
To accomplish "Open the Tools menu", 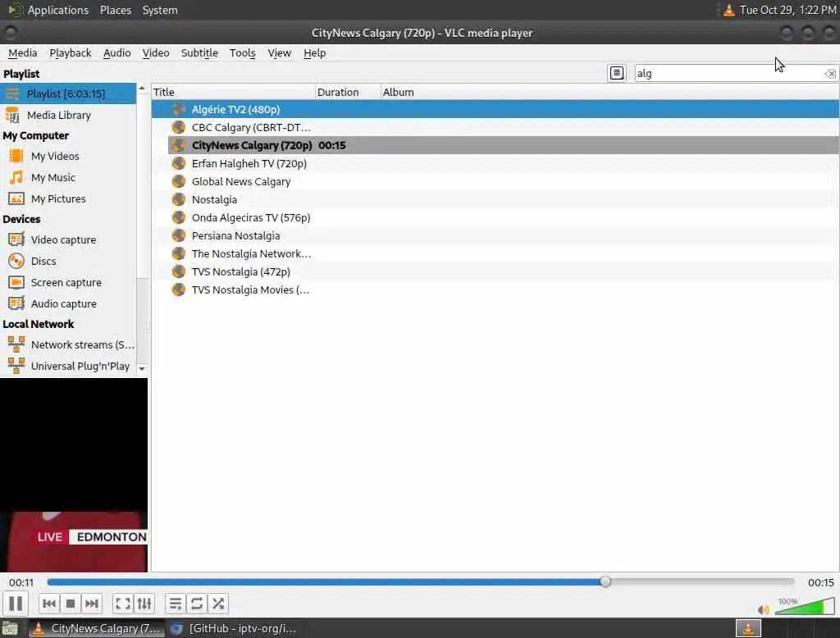I will pyautogui.click(x=242, y=53).
